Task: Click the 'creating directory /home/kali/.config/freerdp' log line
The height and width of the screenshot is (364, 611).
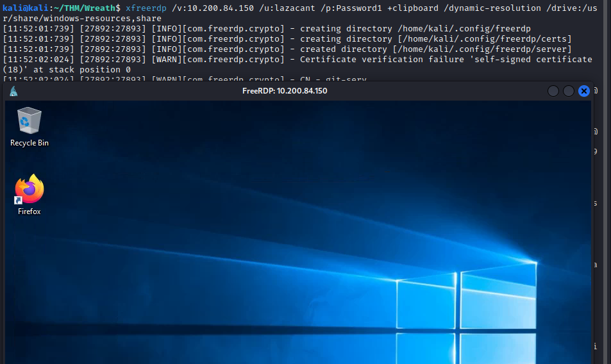Action: pyautogui.click(x=267, y=29)
